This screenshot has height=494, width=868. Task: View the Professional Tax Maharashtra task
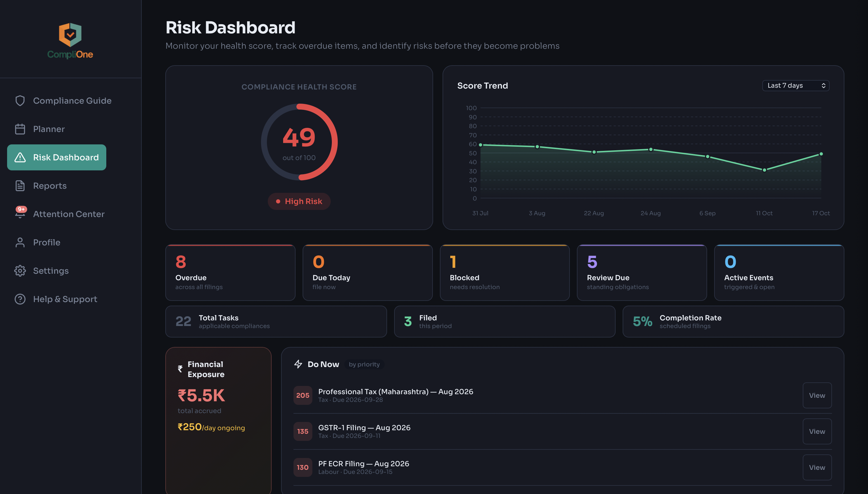click(x=817, y=395)
